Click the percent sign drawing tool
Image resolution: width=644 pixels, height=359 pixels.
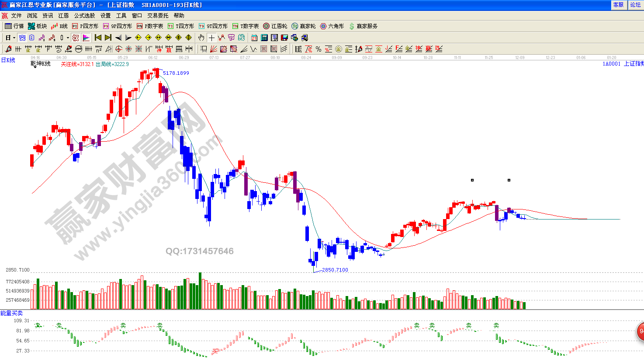tap(319, 49)
